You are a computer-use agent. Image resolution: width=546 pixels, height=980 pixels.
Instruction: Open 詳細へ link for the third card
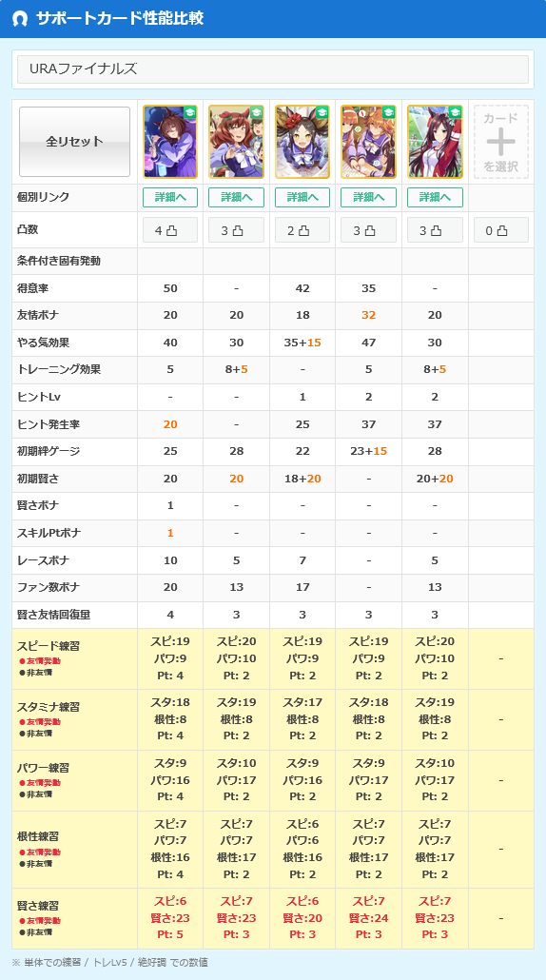(x=302, y=198)
